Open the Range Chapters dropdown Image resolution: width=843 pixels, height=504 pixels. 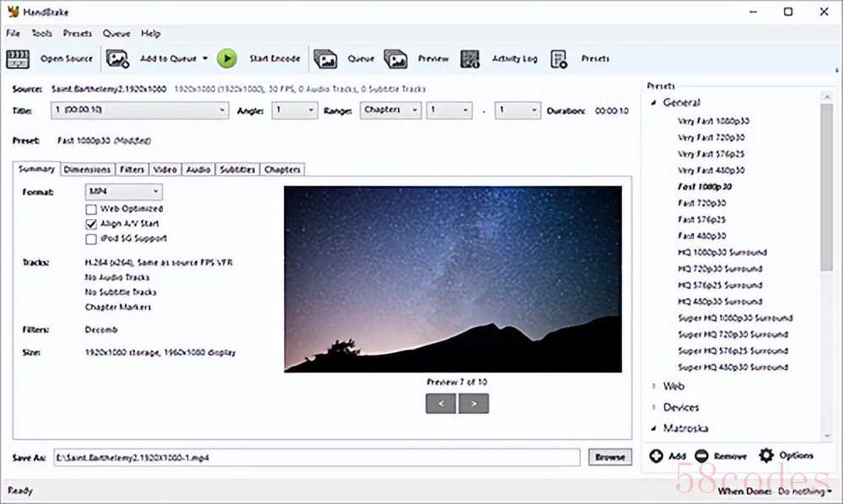[390, 110]
